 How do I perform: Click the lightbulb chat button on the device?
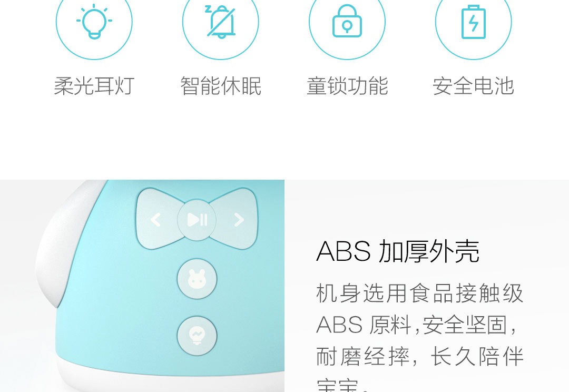pyautogui.click(x=197, y=336)
